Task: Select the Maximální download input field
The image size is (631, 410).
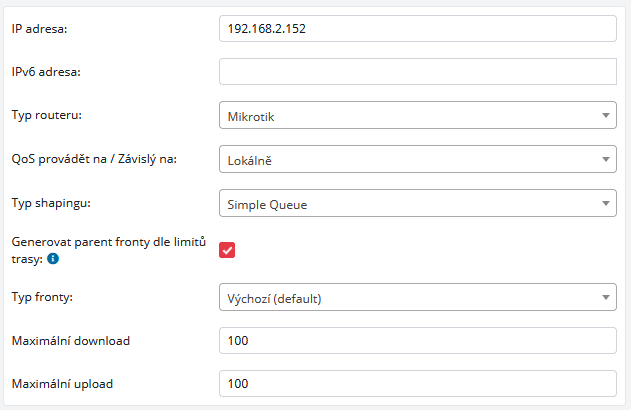Action: coord(417,341)
